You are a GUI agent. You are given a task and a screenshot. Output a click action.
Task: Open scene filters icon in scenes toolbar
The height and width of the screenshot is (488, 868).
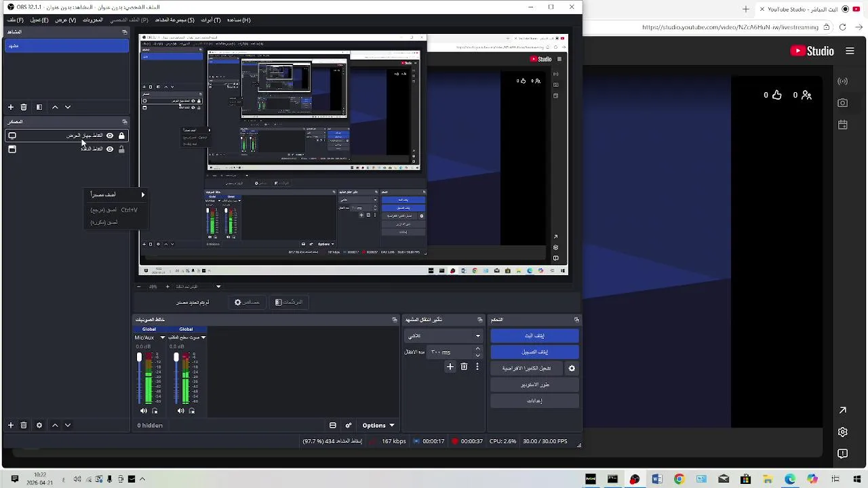pyautogui.click(x=39, y=107)
